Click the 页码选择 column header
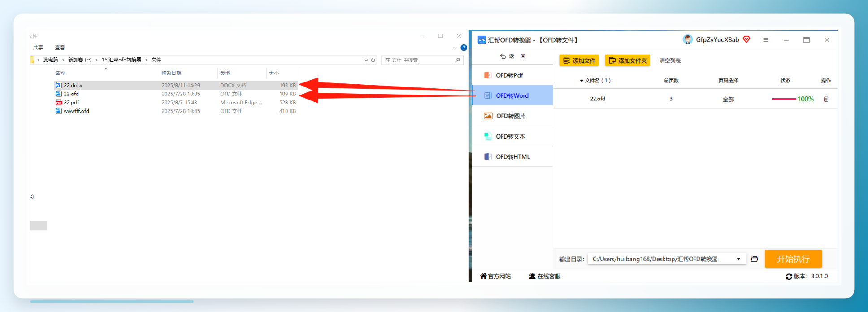This screenshot has width=868, height=312. [x=728, y=81]
